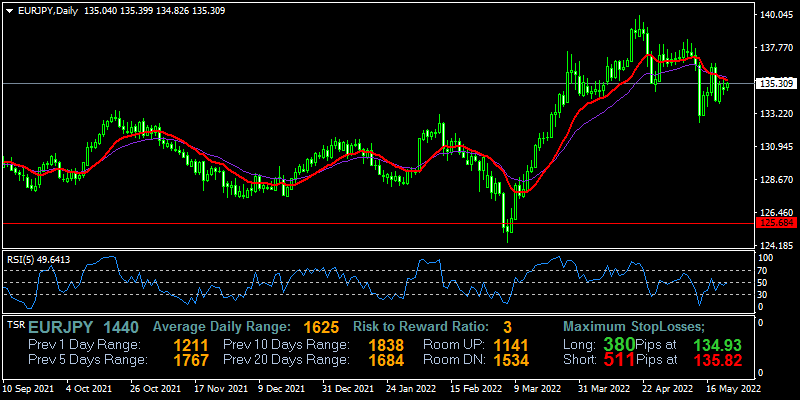
Task: Click the Room UP value 1141
Action: click(511, 344)
